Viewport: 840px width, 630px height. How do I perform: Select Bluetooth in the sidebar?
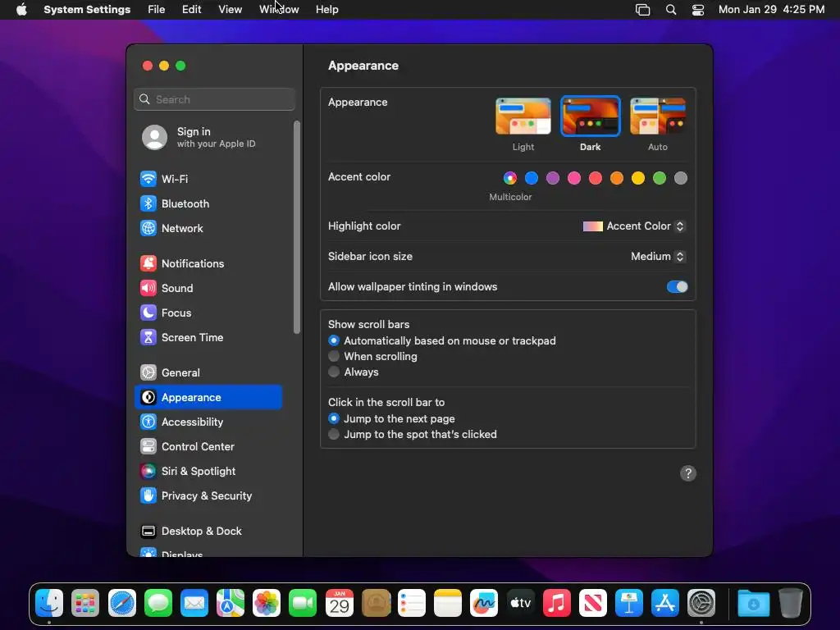[208, 203]
